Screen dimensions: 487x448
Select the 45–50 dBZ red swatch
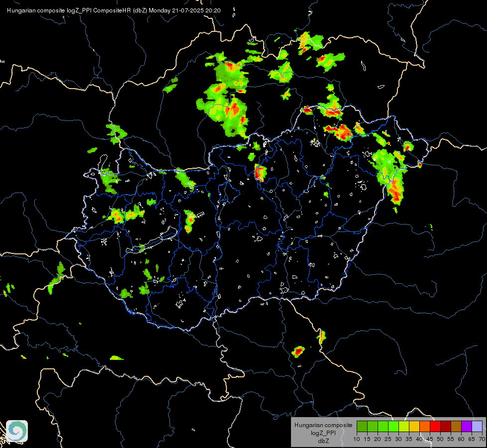435,426
